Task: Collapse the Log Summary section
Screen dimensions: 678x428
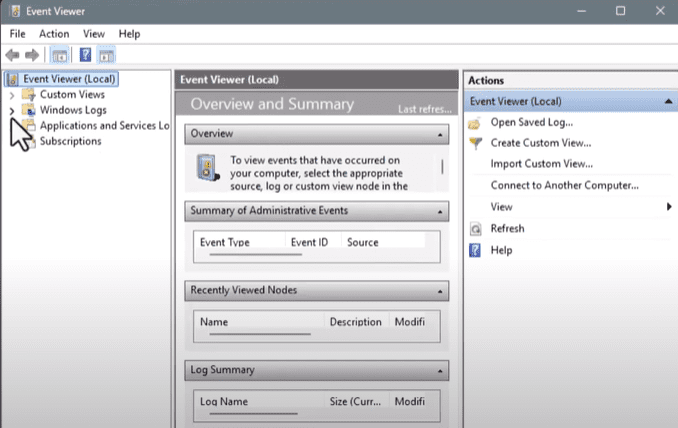Action: (x=441, y=371)
